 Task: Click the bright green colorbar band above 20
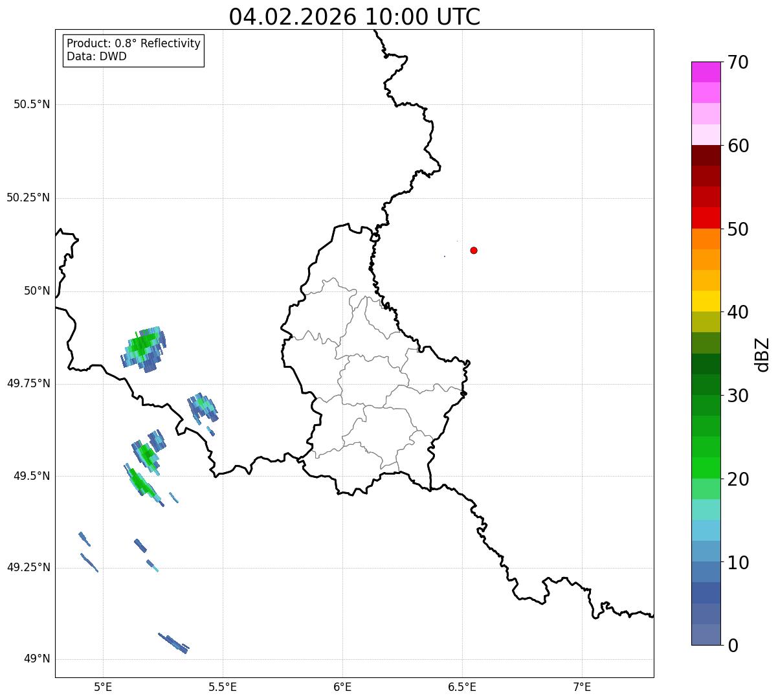[x=706, y=468]
